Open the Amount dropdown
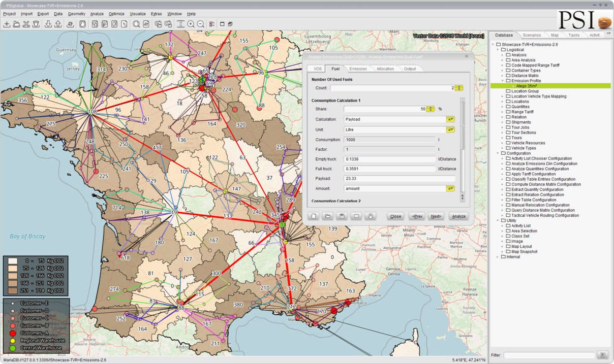 450,188
